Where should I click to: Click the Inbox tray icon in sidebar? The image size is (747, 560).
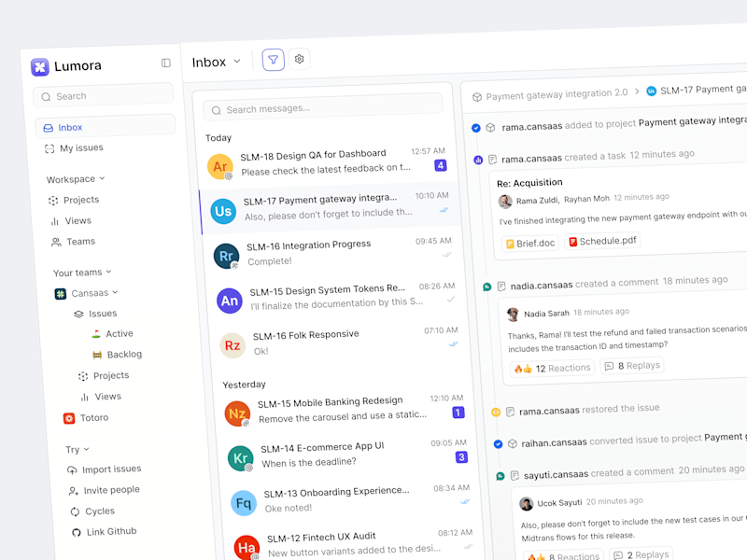pyautogui.click(x=49, y=128)
